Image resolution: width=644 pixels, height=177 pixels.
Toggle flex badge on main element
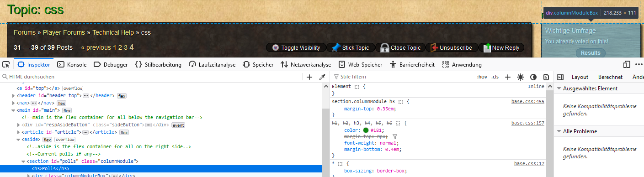point(67,110)
